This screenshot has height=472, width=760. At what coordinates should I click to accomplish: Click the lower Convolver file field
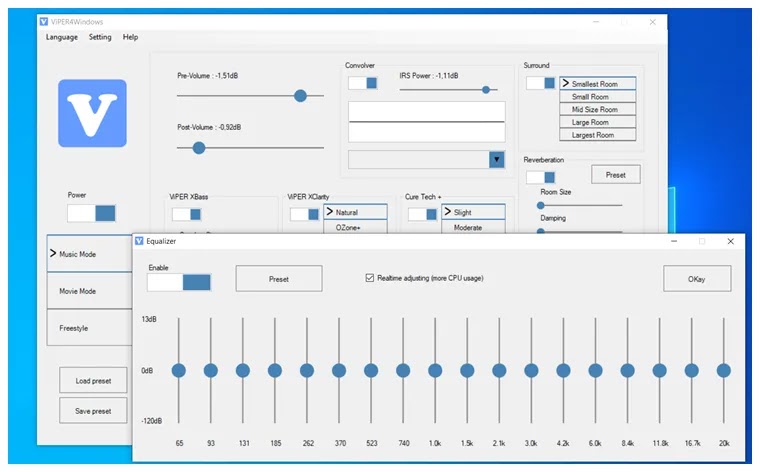coord(427,132)
